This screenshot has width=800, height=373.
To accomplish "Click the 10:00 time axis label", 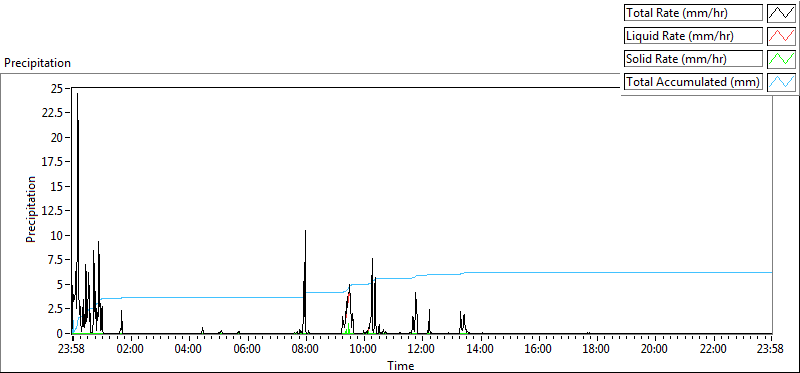I will 364,350.
